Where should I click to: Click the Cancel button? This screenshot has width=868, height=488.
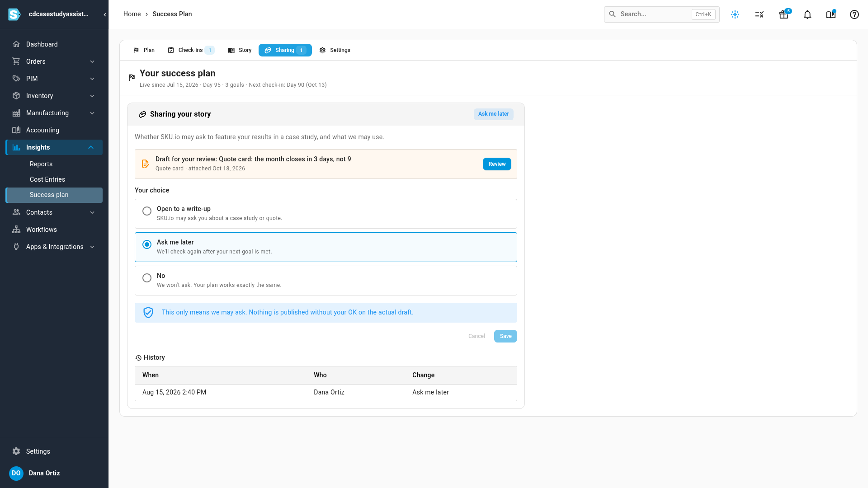click(476, 336)
